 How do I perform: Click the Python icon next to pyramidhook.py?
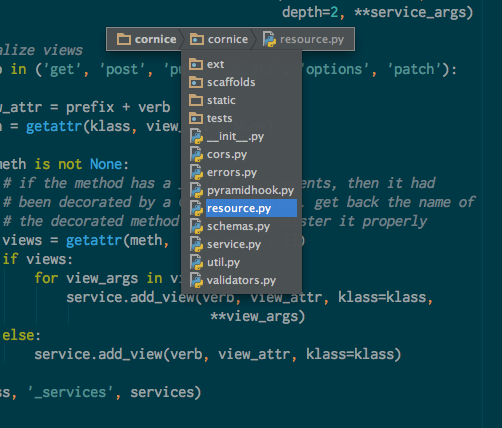tap(196, 190)
